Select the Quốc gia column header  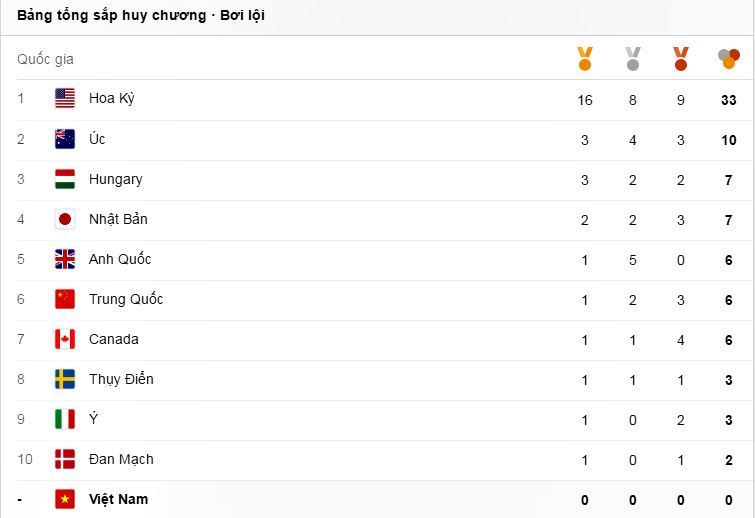[x=45, y=59]
